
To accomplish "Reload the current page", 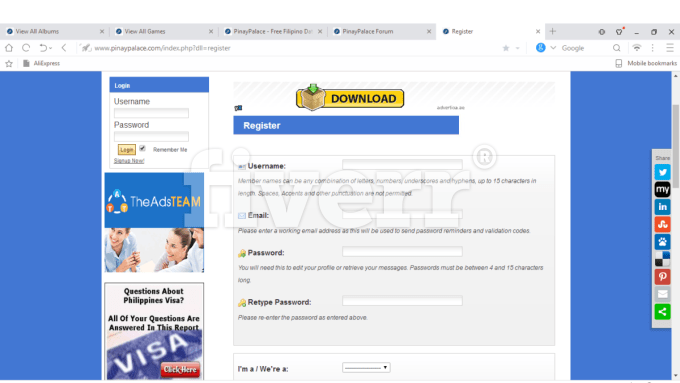I will tap(26, 48).
